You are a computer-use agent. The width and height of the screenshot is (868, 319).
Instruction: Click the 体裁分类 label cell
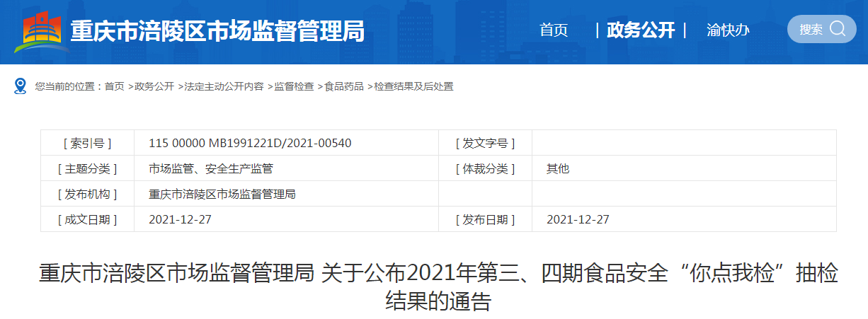coord(485,168)
